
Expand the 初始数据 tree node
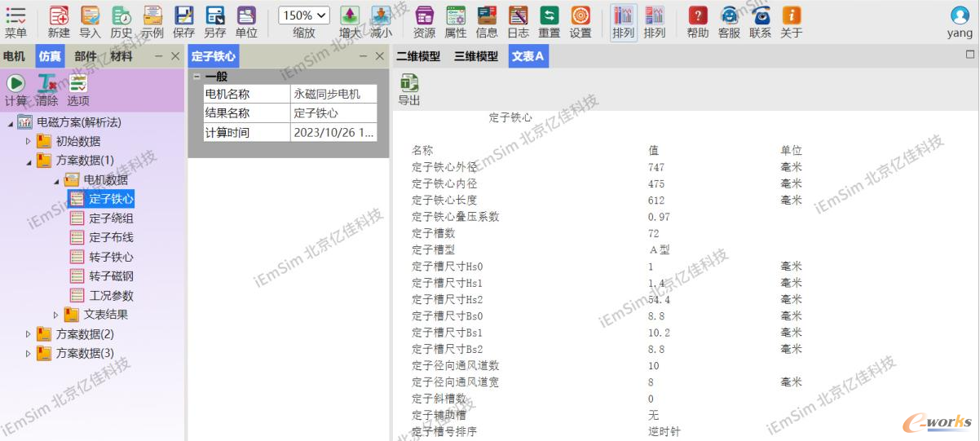point(29,141)
